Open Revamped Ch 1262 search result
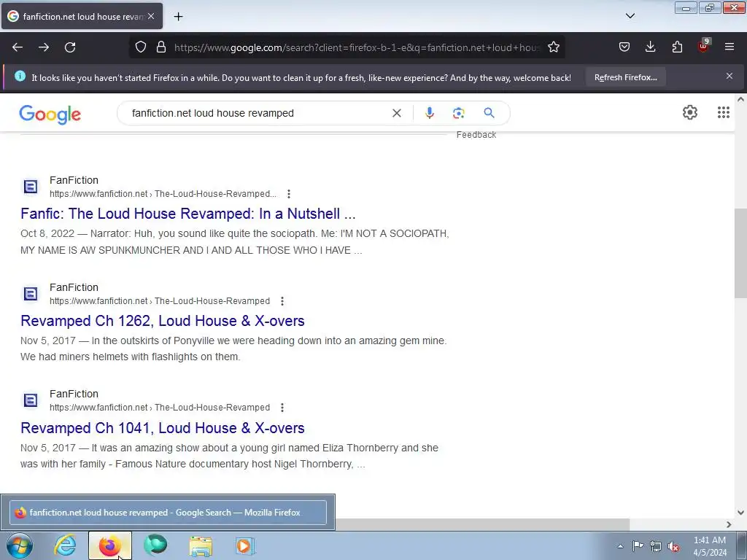Image resolution: width=747 pixels, height=560 pixels. tap(163, 321)
